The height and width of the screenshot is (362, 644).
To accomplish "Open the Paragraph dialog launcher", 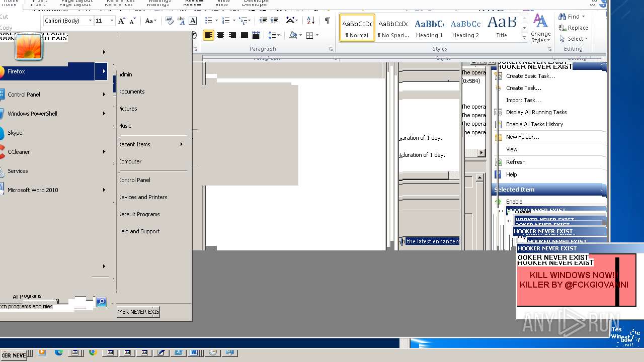I will point(331,49).
